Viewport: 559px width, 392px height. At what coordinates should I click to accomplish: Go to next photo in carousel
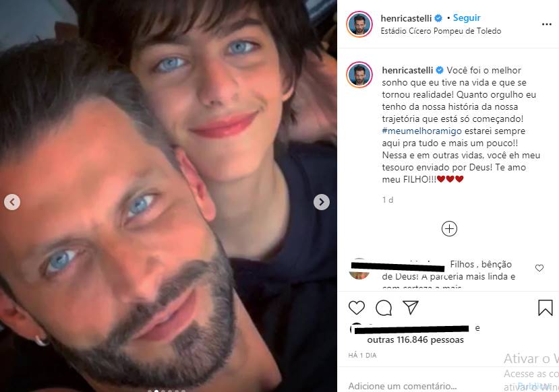[x=322, y=201]
